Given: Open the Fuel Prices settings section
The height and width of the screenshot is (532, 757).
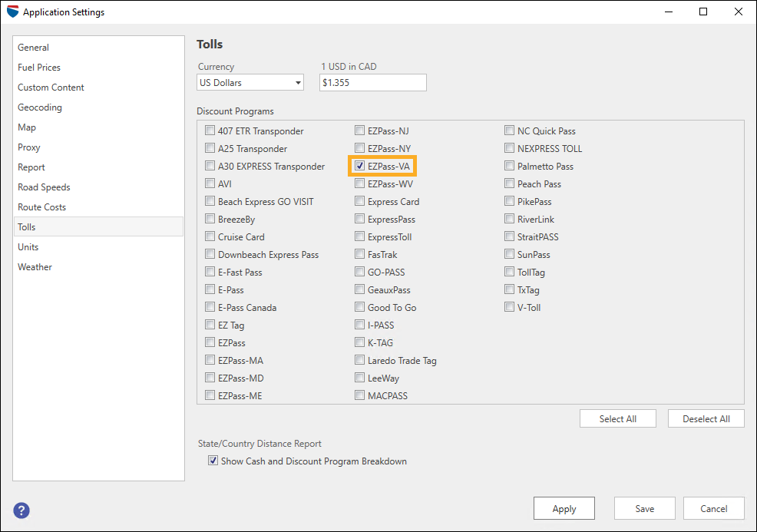Looking at the screenshot, I should pyautogui.click(x=38, y=67).
